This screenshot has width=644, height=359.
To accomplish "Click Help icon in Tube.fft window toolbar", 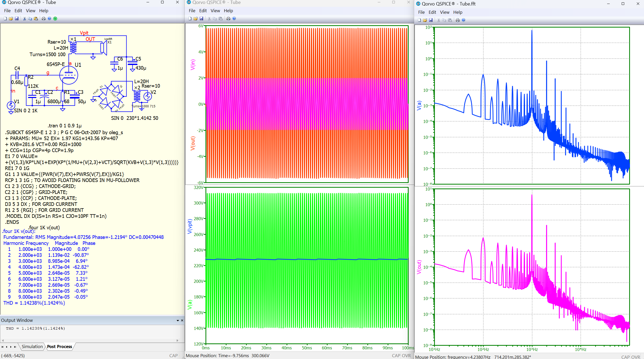I will [463, 20].
